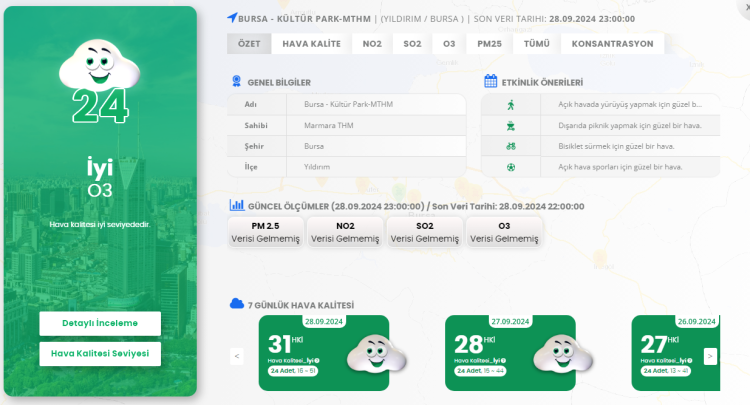Click the Hava Kalitesi Seviyesi button
The width and height of the screenshot is (750, 405).
click(x=100, y=354)
